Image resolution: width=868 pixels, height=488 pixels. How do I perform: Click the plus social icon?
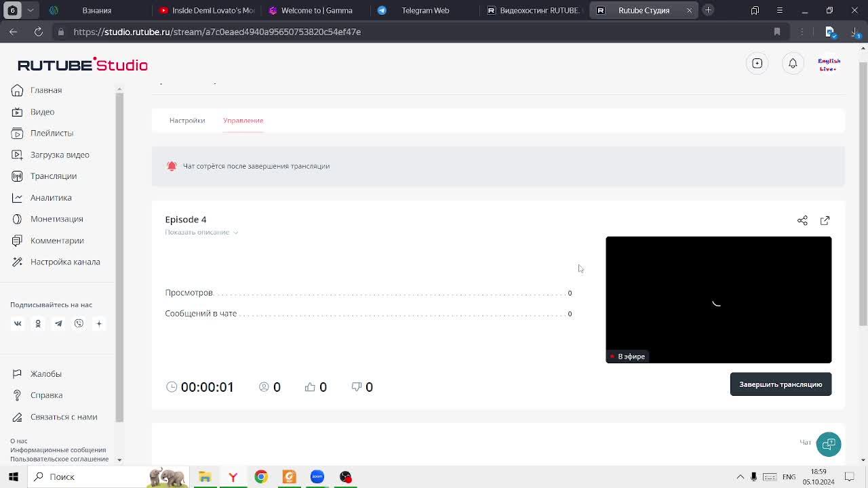pyautogui.click(x=99, y=323)
